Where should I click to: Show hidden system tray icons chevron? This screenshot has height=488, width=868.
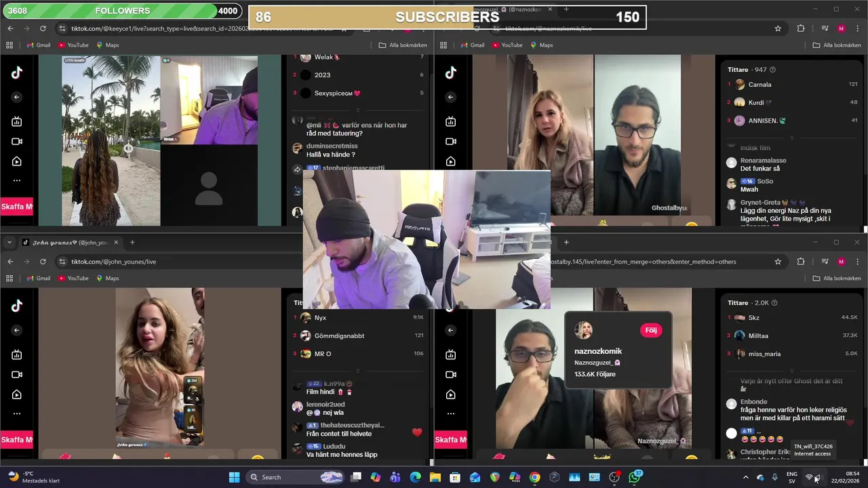tap(746, 477)
